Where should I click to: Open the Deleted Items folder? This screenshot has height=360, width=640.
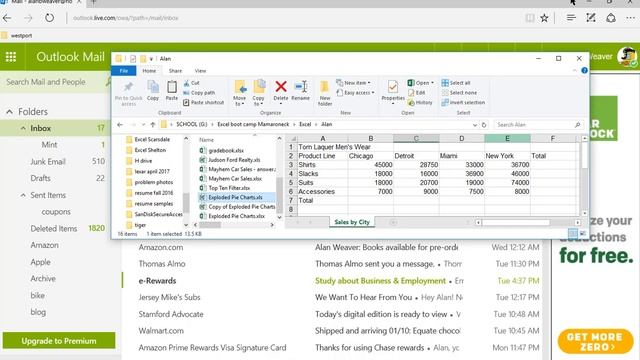tap(53, 229)
